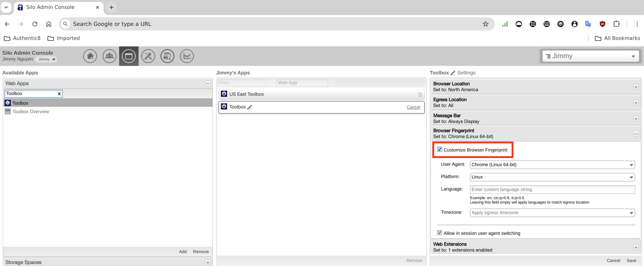Open the User Agent dropdown
This screenshot has height=266, width=644.
pos(552,165)
